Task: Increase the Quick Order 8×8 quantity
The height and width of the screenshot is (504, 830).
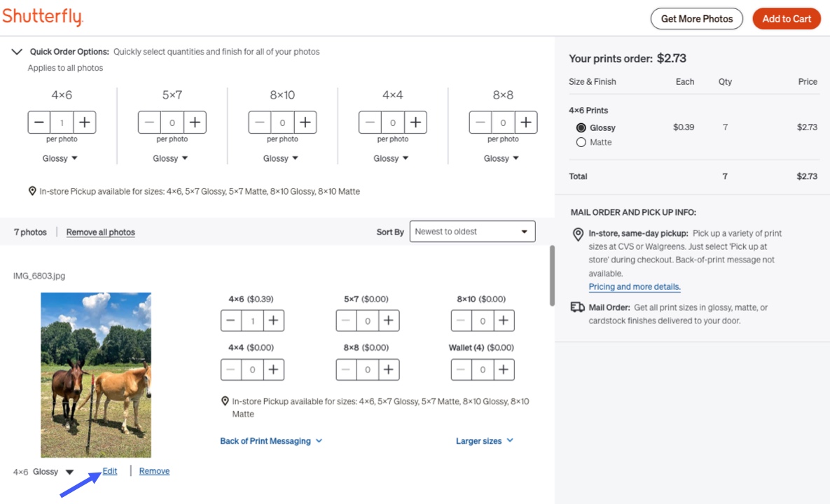Action: click(526, 122)
